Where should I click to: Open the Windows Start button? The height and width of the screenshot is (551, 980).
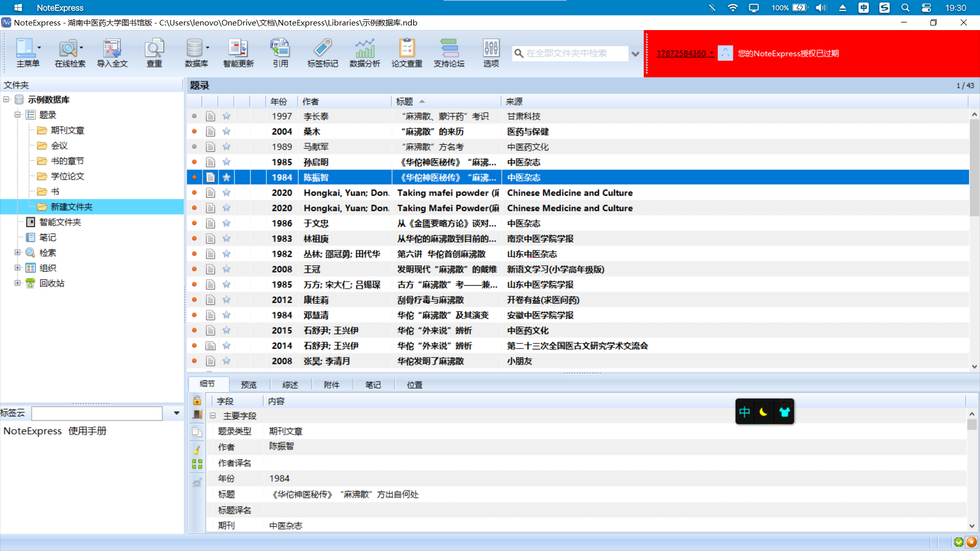[18, 8]
